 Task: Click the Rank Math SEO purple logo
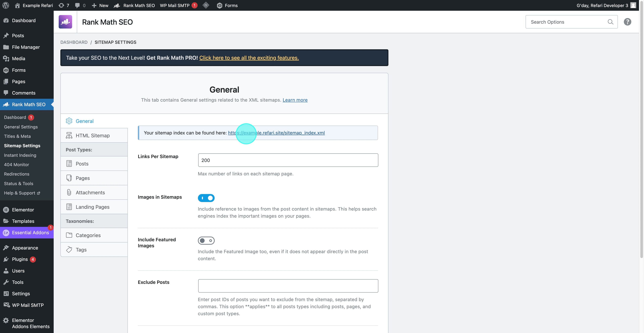65,22
